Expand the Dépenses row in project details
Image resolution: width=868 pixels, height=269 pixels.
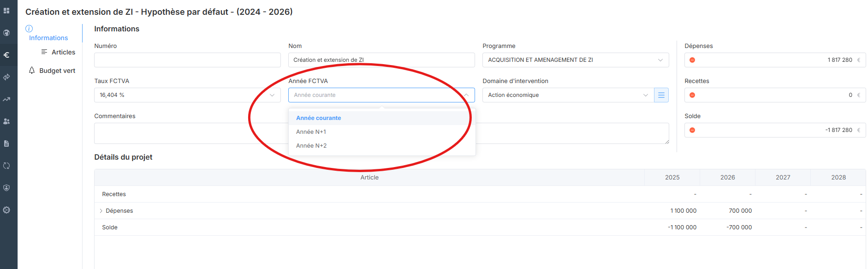click(101, 211)
